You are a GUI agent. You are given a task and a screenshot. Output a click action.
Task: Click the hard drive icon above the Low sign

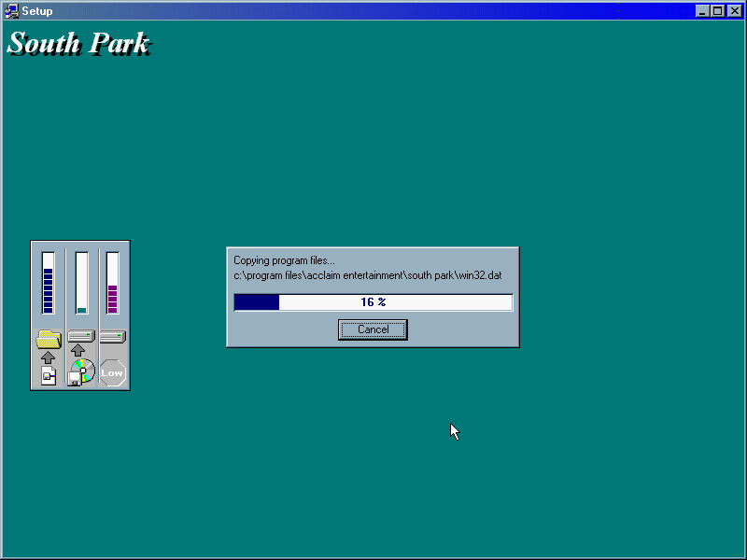pos(112,336)
